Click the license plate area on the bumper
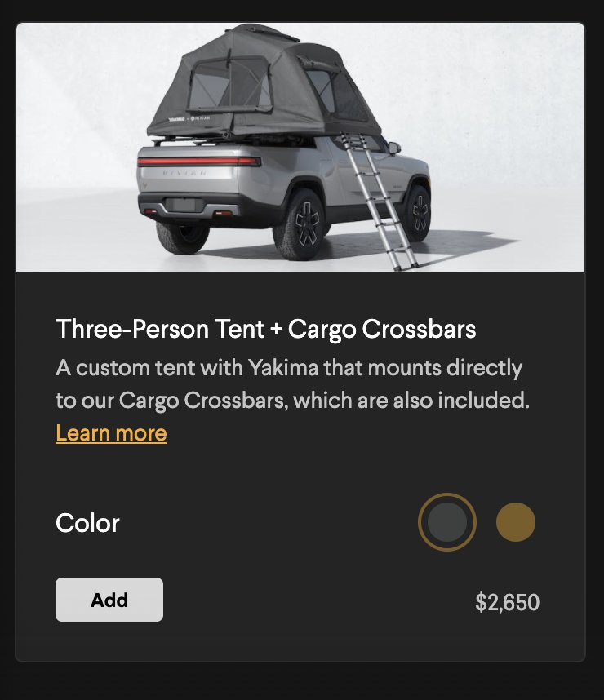The image size is (604, 700). click(180, 205)
